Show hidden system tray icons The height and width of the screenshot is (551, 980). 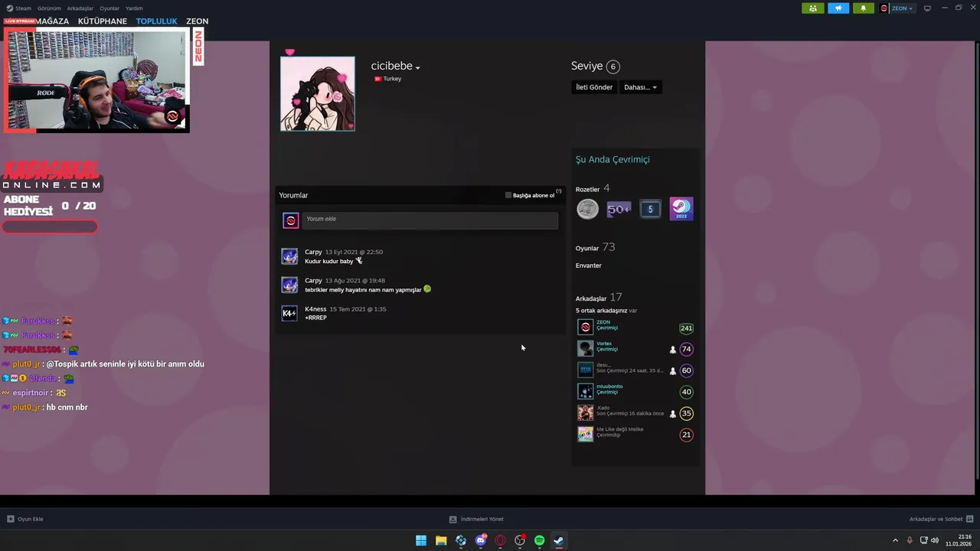click(x=895, y=540)
